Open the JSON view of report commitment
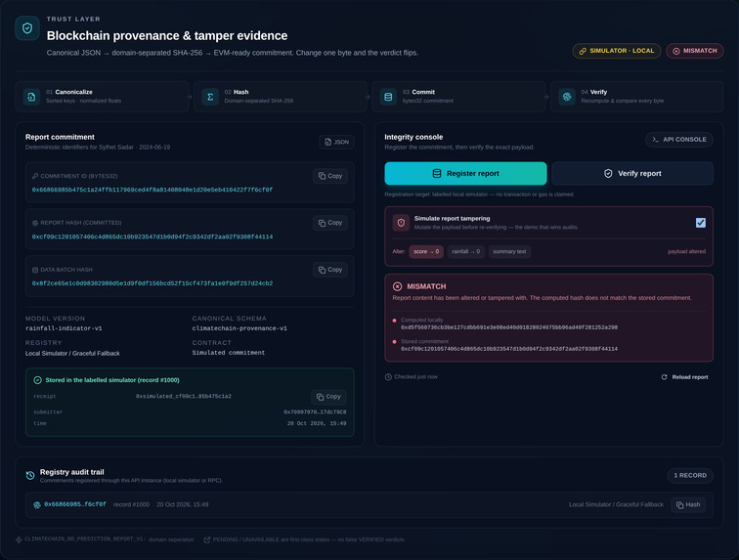This screenshot has height=560, width=739. (336, 142)
